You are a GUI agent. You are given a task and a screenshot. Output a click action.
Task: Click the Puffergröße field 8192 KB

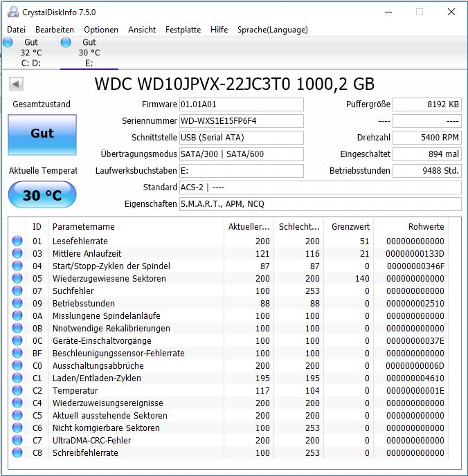[x=427, y=104]
